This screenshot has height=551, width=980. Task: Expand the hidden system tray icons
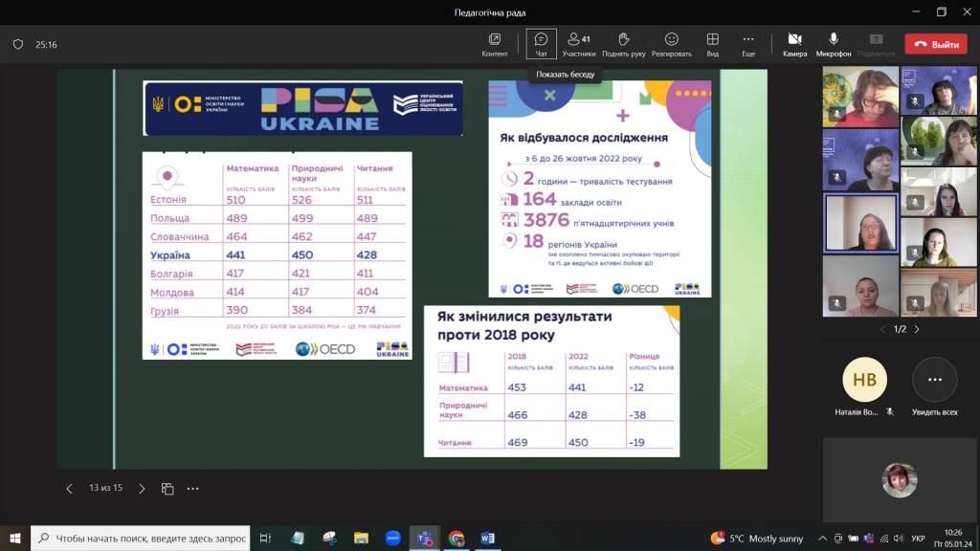click(822, 538)
